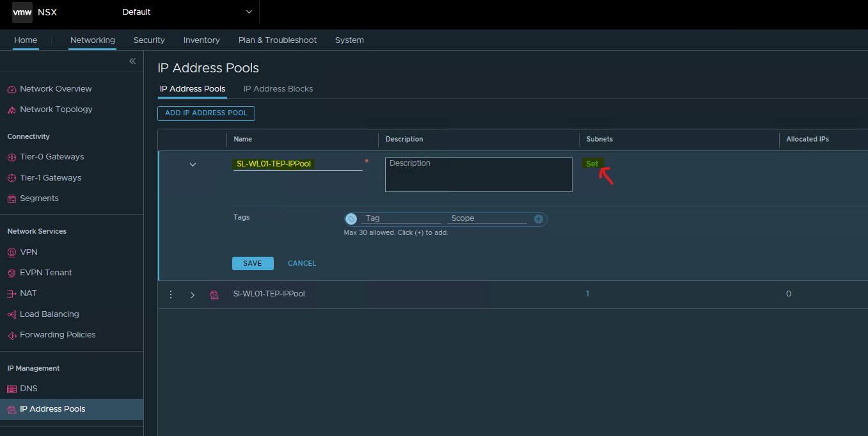Image resolution: width=868 pixels, height=436 pixels.
Task: Click the SAVE button
Action: (253, 263)
